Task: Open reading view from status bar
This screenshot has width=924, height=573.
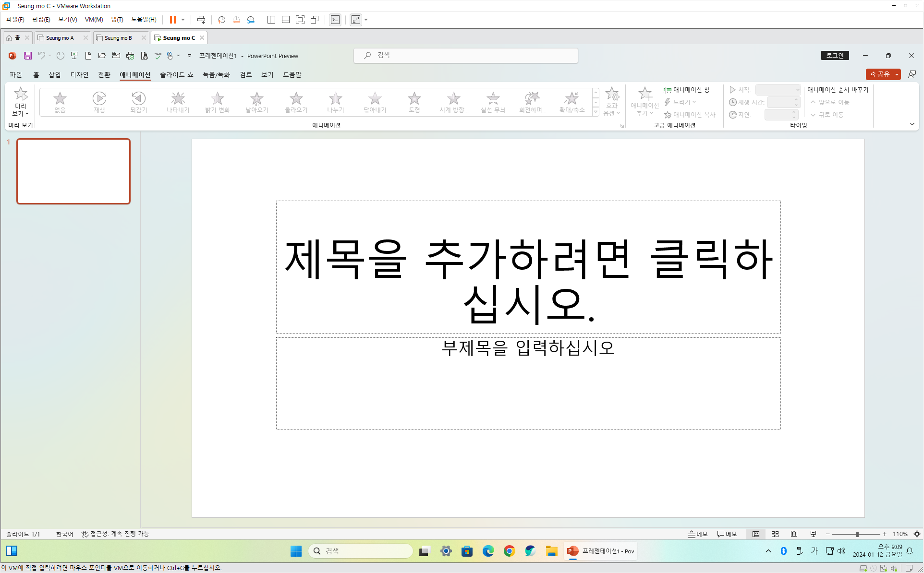Action: [794, 534]
